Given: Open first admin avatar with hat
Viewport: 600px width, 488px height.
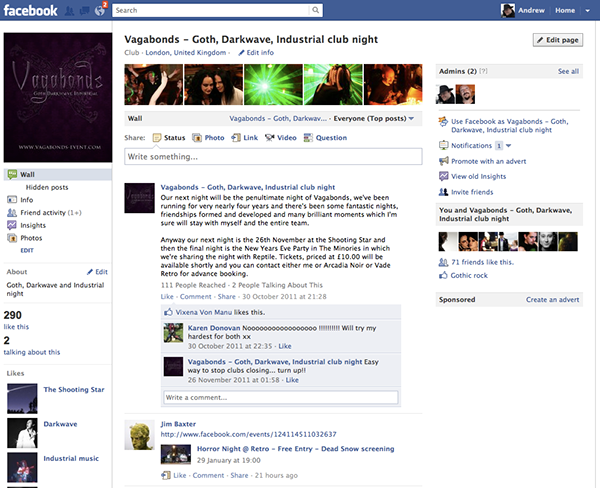Looking at the screenshot, I should tap(445, 94).
